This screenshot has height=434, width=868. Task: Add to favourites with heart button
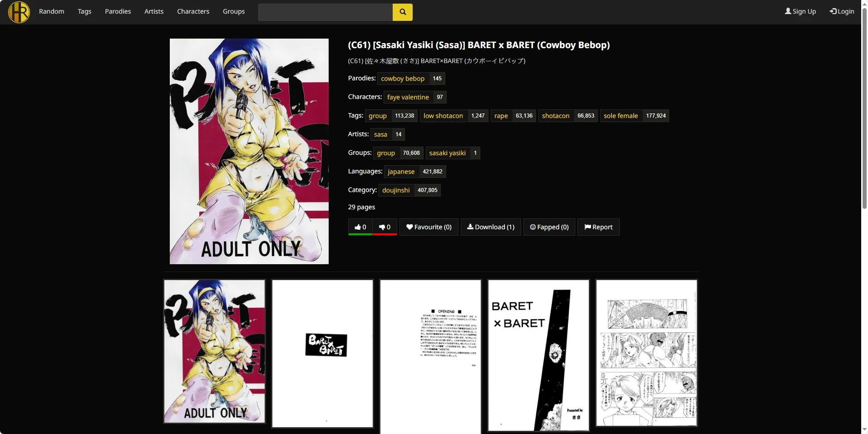429,227
